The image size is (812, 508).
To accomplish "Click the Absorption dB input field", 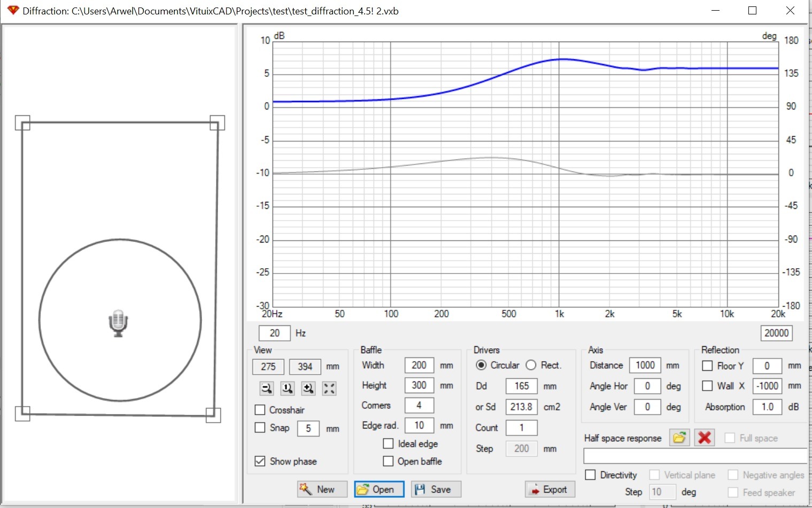I will [x=767, y=407].
